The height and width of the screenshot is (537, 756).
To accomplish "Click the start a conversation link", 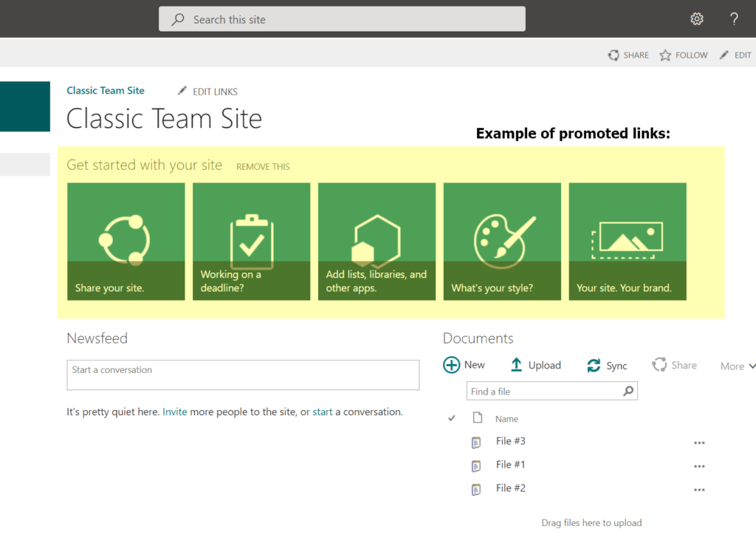I will coord(322,411).
